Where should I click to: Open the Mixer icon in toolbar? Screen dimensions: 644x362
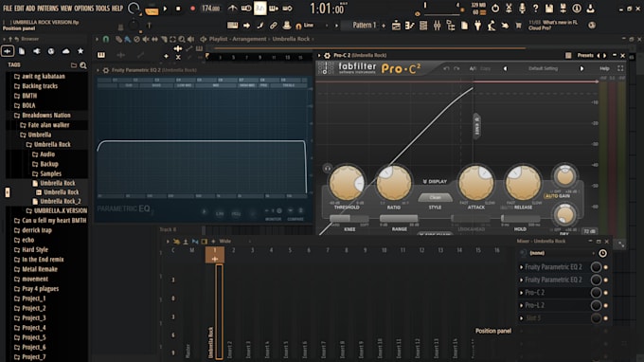click(437, 26)
